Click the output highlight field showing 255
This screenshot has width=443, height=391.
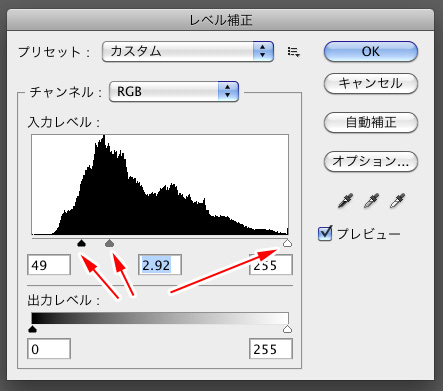(x=271, y=349)
